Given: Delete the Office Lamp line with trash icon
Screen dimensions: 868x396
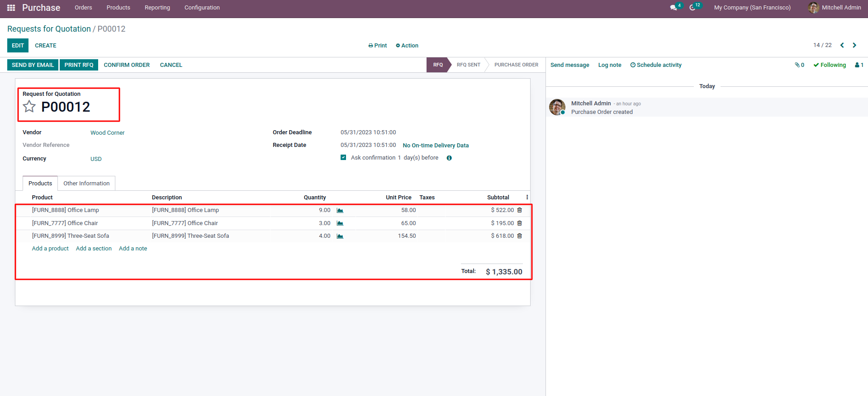Looking at the screenshot, I should [520, 210].
